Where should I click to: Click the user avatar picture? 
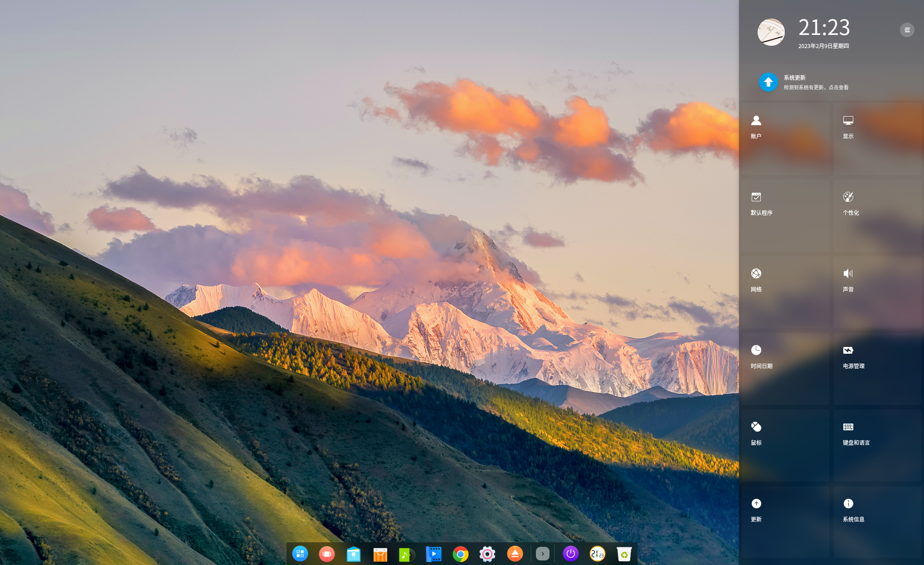tap(771, 32)
